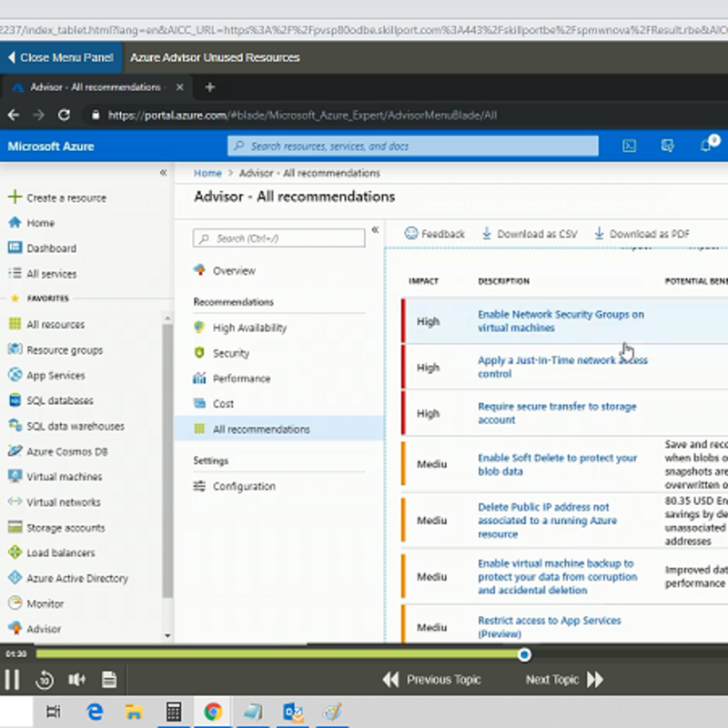Viewport: 728px width, 728px height.
Task: Reload the Azure portal page
Action: pyautogui.click(x=64, y=115)
